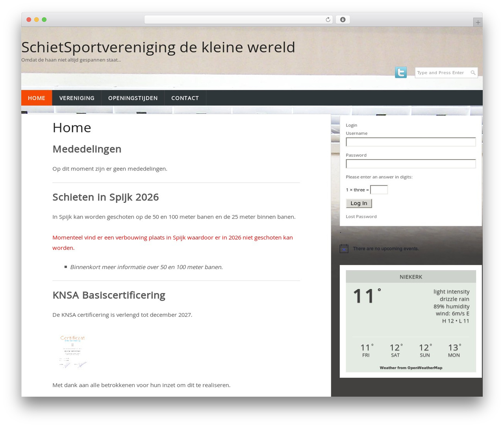Click the Log In button
The height and width of the screenshot is (427, 504).
point(359,203)
